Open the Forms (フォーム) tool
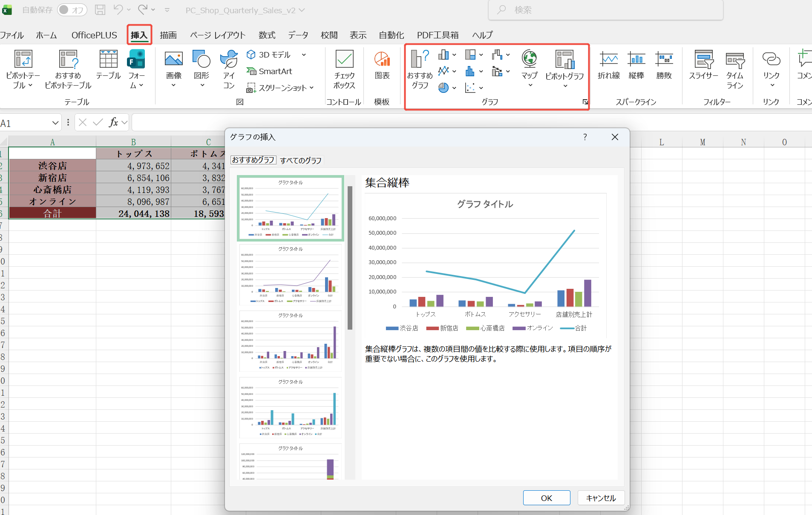Image resolution: width=812 pixels, height=515 pixels. pos(136,69)
